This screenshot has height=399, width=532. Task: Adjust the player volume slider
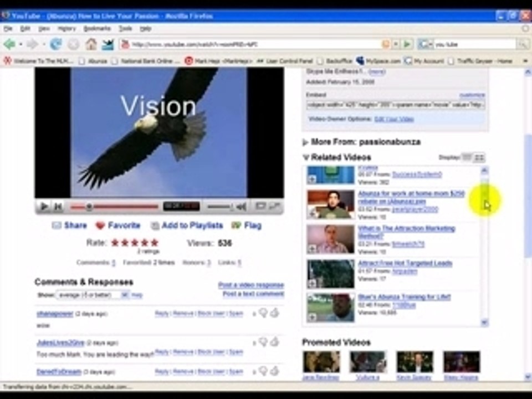[x=221, y=206]
